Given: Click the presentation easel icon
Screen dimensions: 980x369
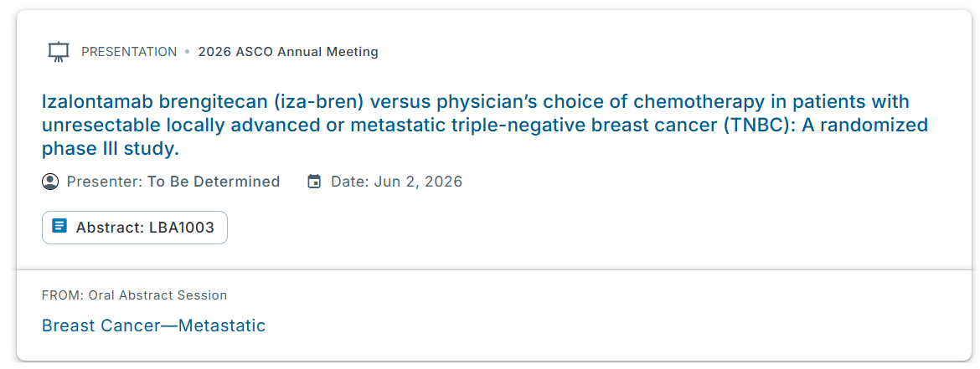Looking at the screenshot, I should pyautogui.click(x=58, y=52).
